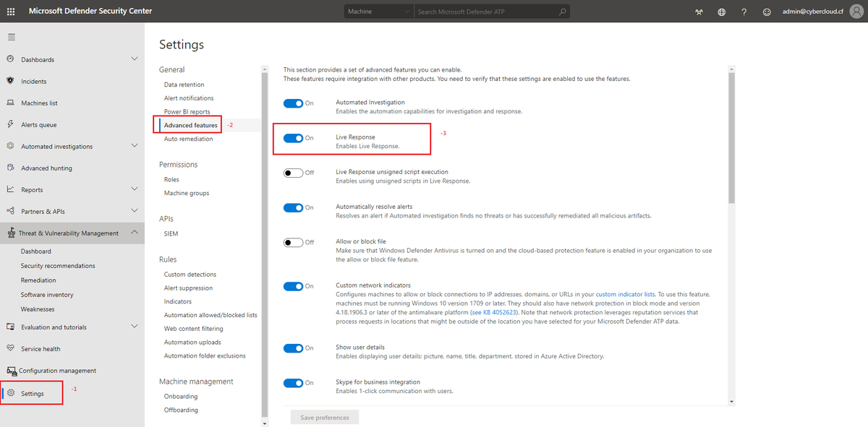Expand the Reports chevron
The width and height of the screenshot is (868, 427).
click(x=134, y=189)
